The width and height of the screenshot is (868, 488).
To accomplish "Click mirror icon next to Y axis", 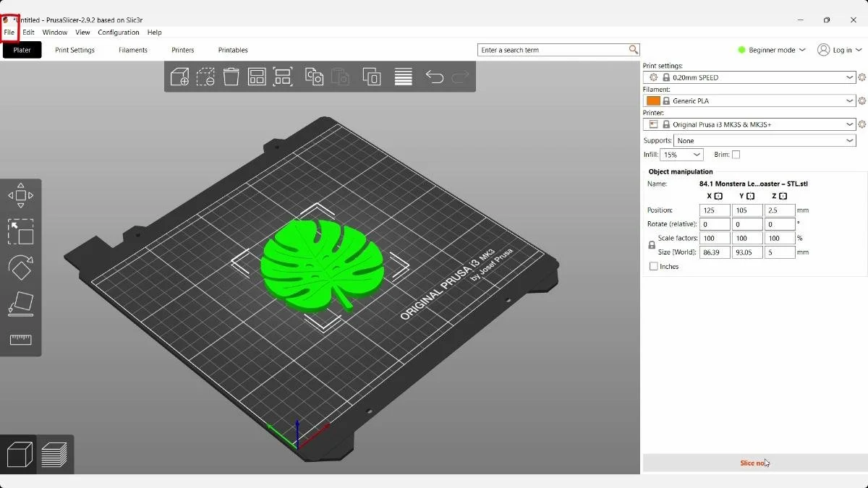I will 751,196.
